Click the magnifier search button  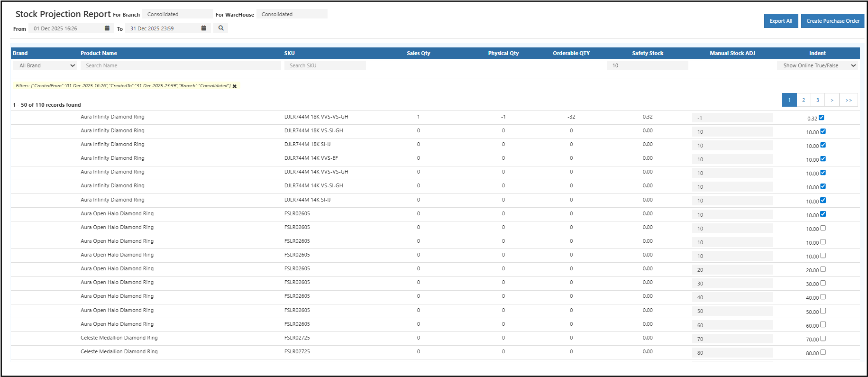[x=221, y=28]
